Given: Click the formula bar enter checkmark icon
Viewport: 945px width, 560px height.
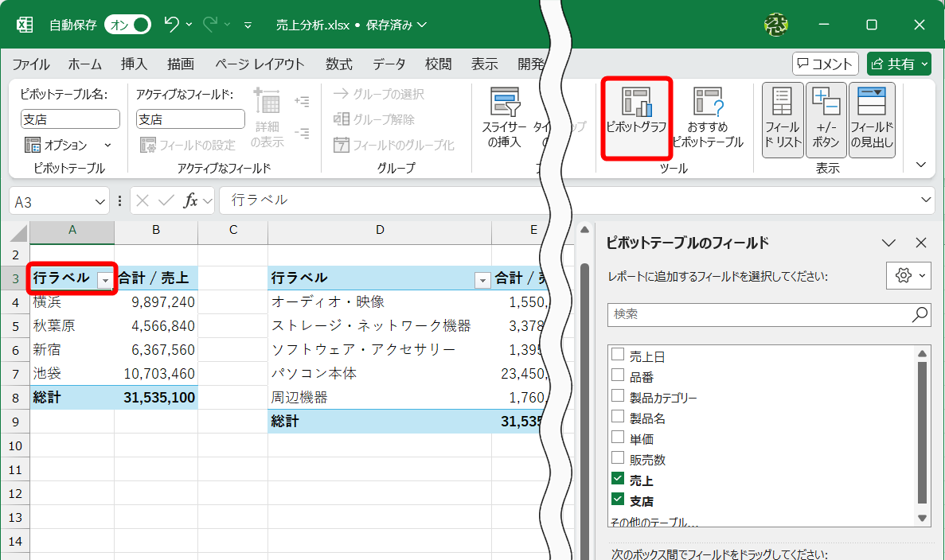Looking at the screenshot, I should point(166,200).
